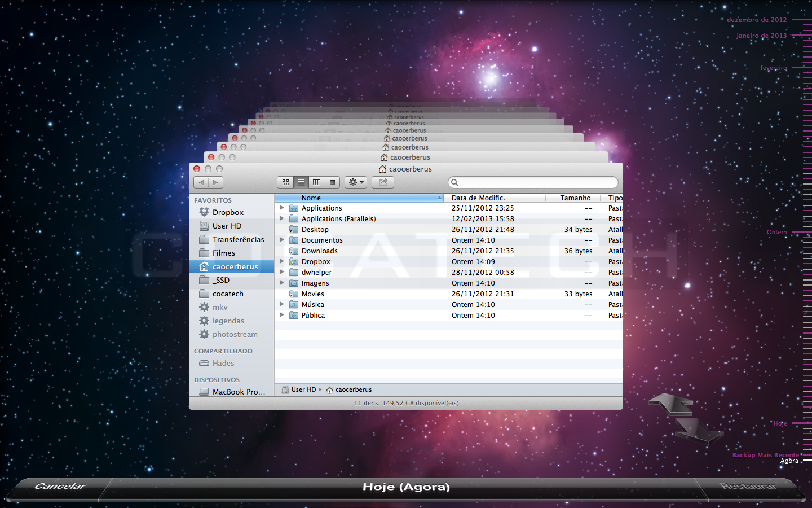Viewport: 812px width, 508px height.
Task: Expand the Documentos folder
Action: pyautogui.click(x=281, y=240)
